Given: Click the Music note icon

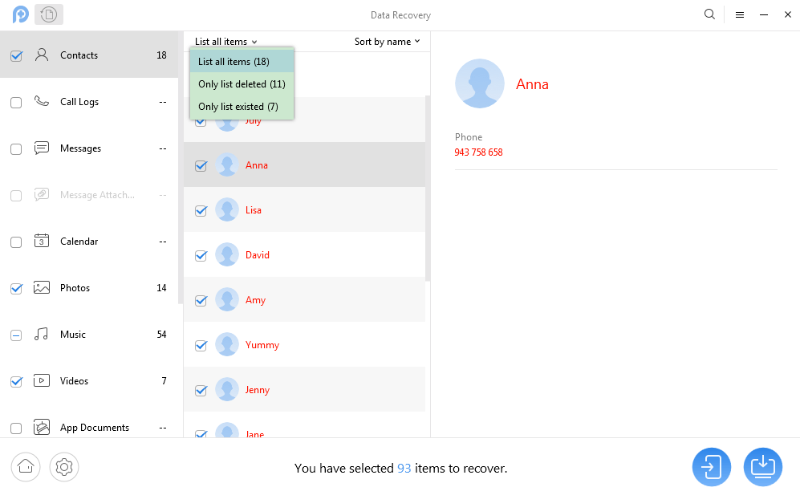Looking at the screenshot, I should (x=41, y=334).
